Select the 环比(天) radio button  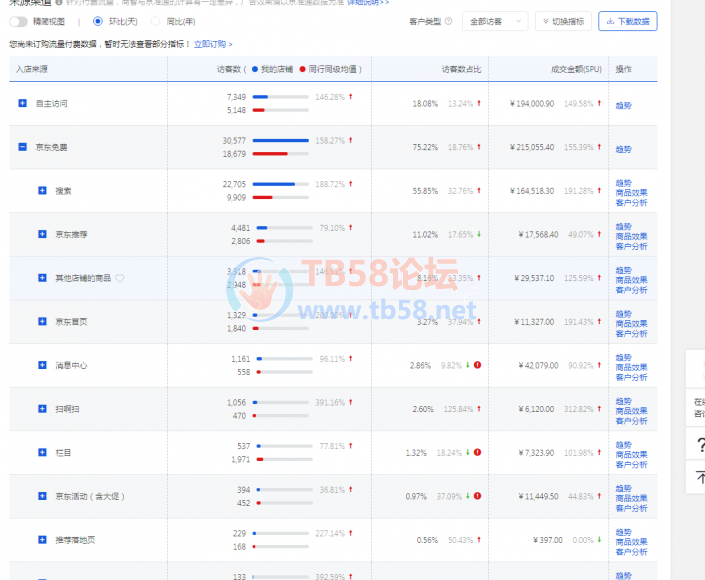(x=98, y=21)
